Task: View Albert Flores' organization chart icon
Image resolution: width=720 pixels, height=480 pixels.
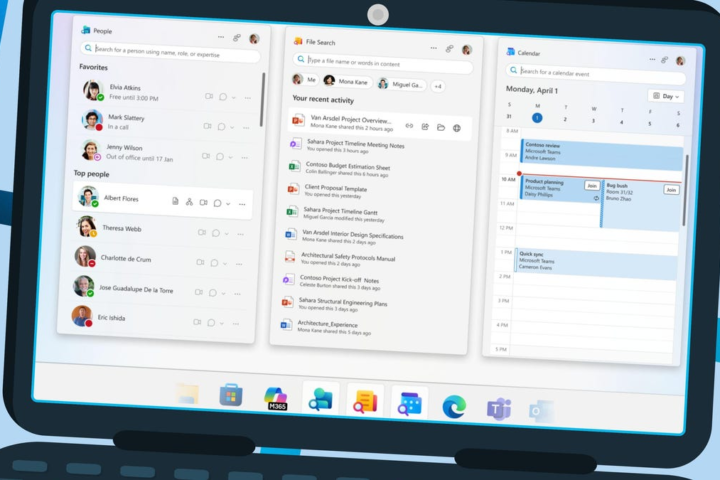Action: pos(189,202)
